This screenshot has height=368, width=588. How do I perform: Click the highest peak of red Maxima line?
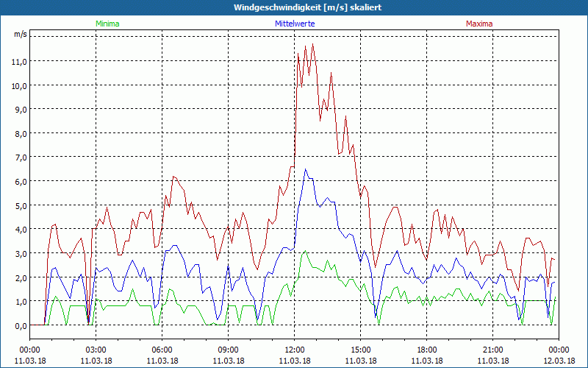313,44
